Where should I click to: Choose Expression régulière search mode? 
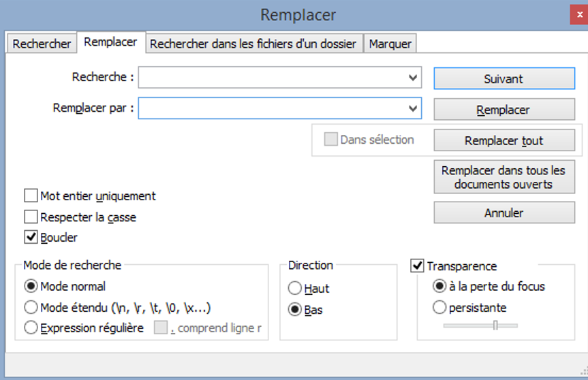pyautogui.click(x=31, y=328)
